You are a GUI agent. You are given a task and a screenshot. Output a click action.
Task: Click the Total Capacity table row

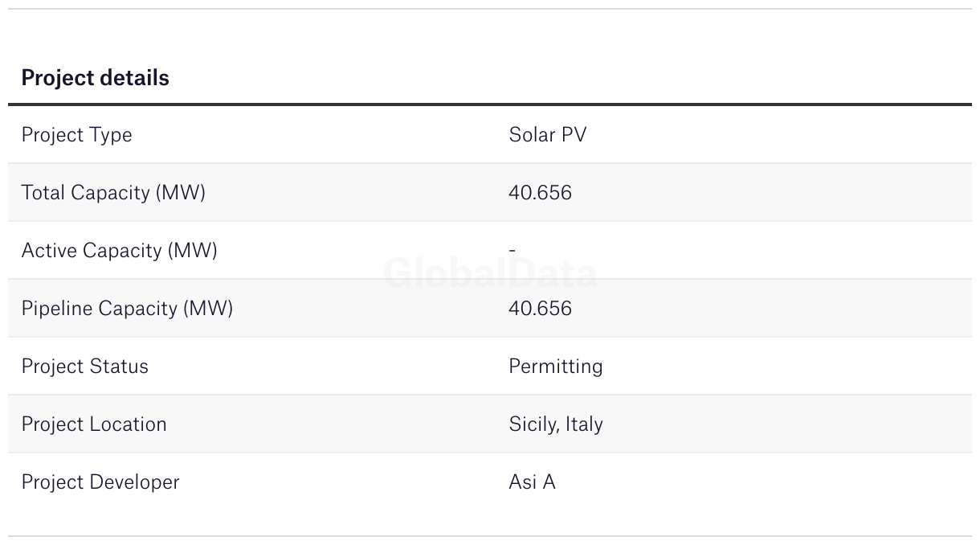(x=490, y=193)
